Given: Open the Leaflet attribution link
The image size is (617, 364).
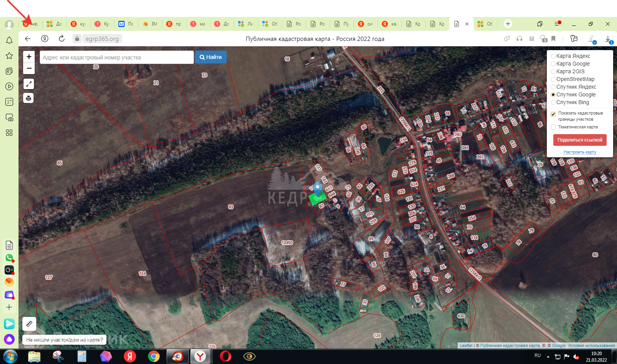Looking at the screenshot, I should point(466,345).
